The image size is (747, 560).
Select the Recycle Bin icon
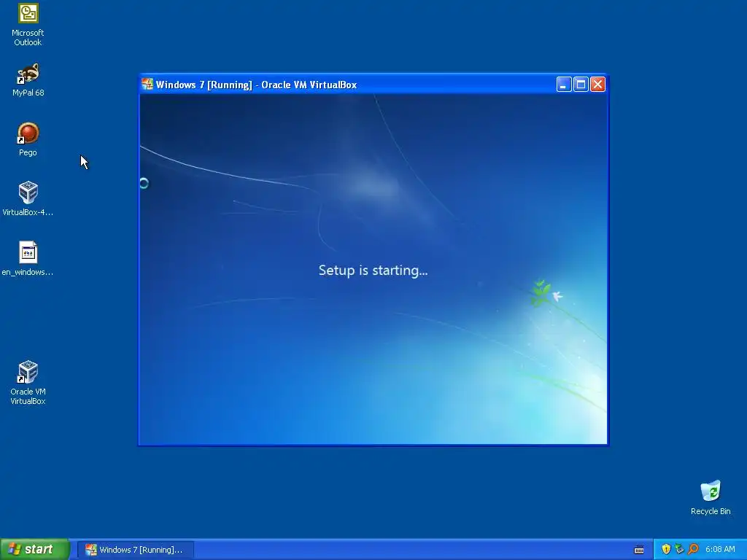(x=711, y=497)
